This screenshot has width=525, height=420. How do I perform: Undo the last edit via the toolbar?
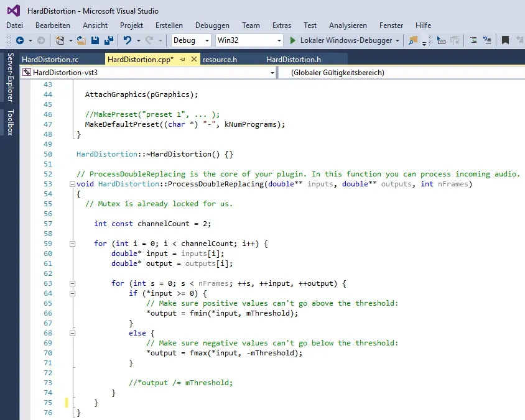pos(127,40)
